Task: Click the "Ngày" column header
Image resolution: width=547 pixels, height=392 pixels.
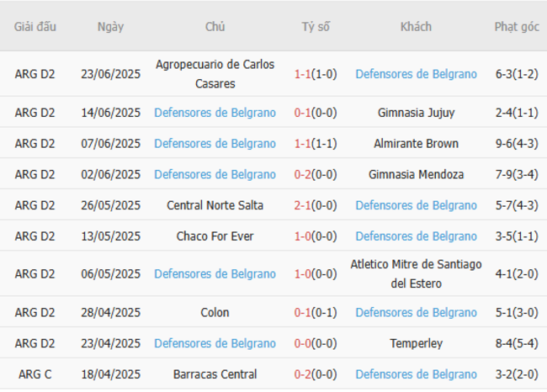Action: click(x=110, y=27)
